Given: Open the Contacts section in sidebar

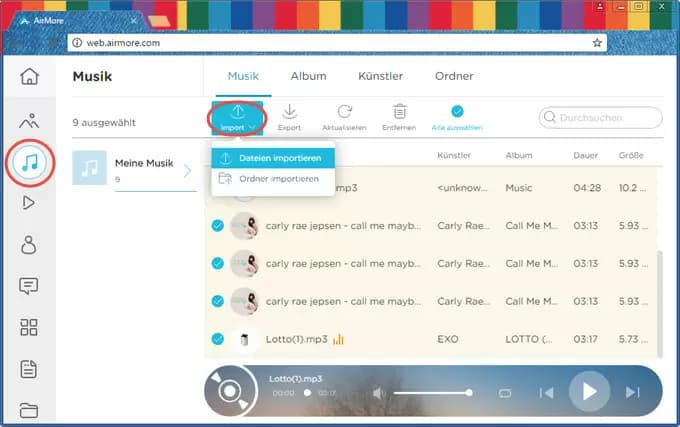Looking at the screenshot, I should [x=30, y=245].
